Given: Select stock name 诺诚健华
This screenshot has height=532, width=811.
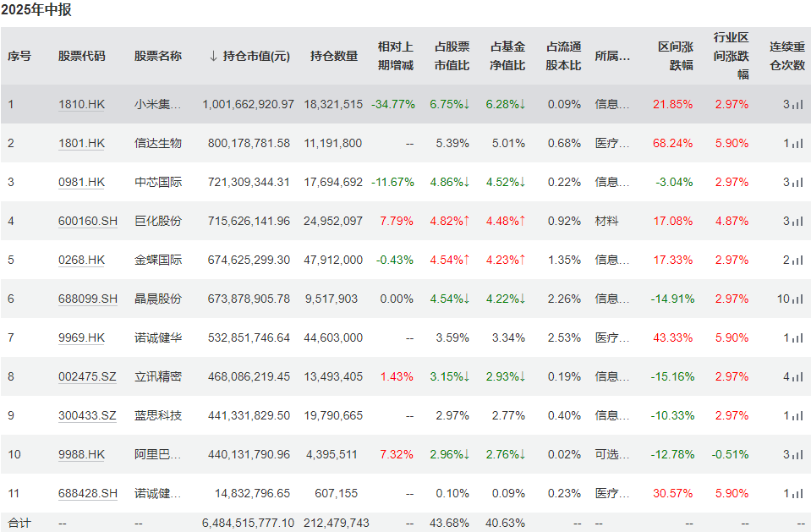Looking at the screenshot, I should (158, 338).
